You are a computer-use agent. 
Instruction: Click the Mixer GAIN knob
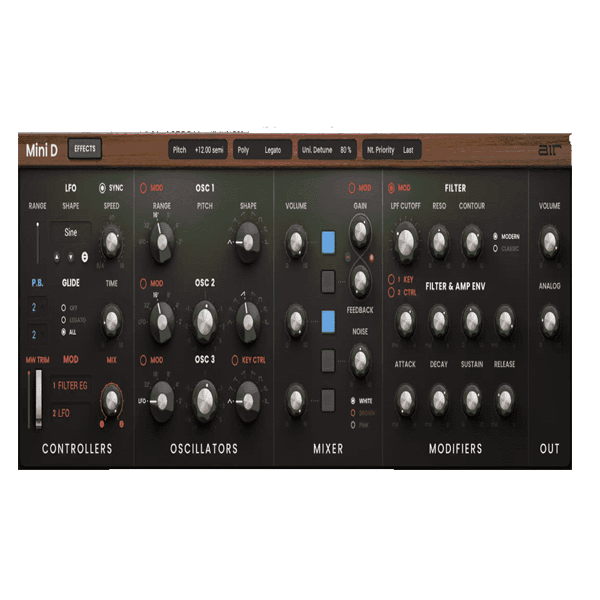tap(360, 232)
